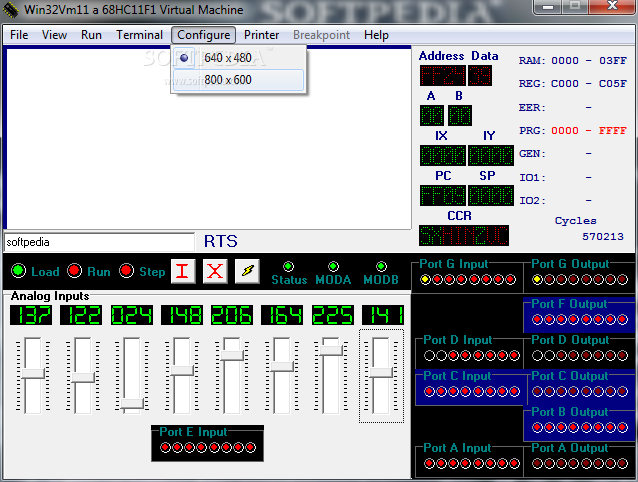Click the red X icon button
638x482 pixels.
tap(215, 271)
